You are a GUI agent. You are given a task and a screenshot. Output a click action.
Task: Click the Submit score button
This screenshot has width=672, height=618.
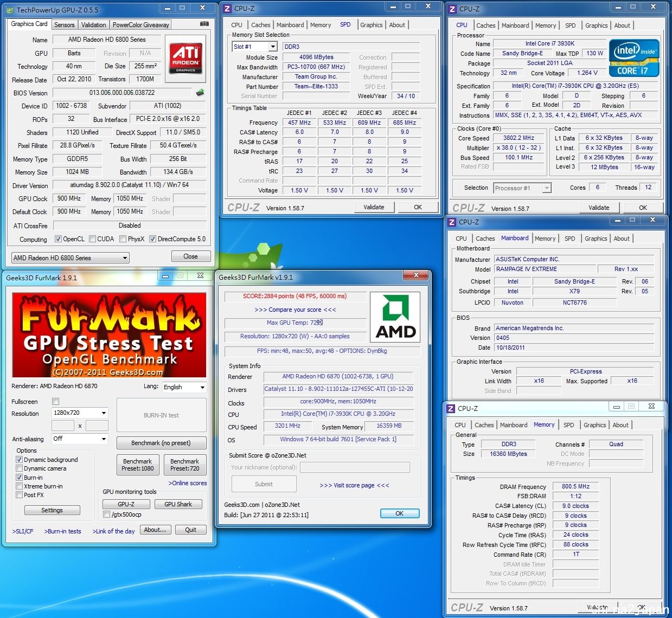[264, 484]
